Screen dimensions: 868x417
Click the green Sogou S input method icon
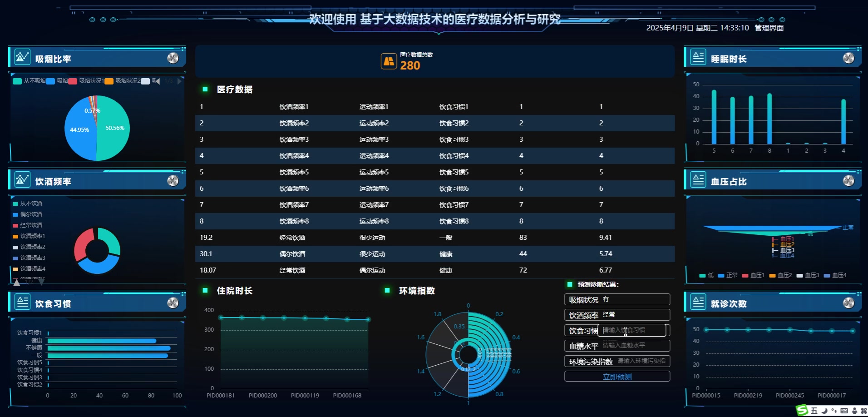tap(803, 411)
